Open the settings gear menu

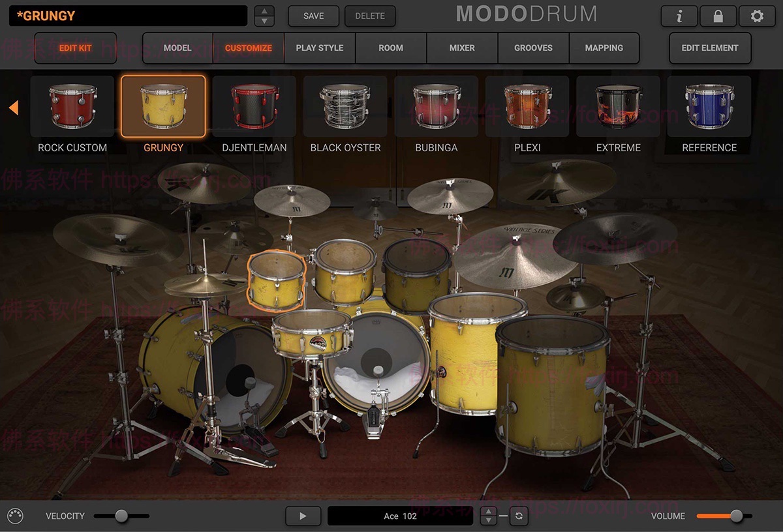pyautogui.click(x=757, y=16)
